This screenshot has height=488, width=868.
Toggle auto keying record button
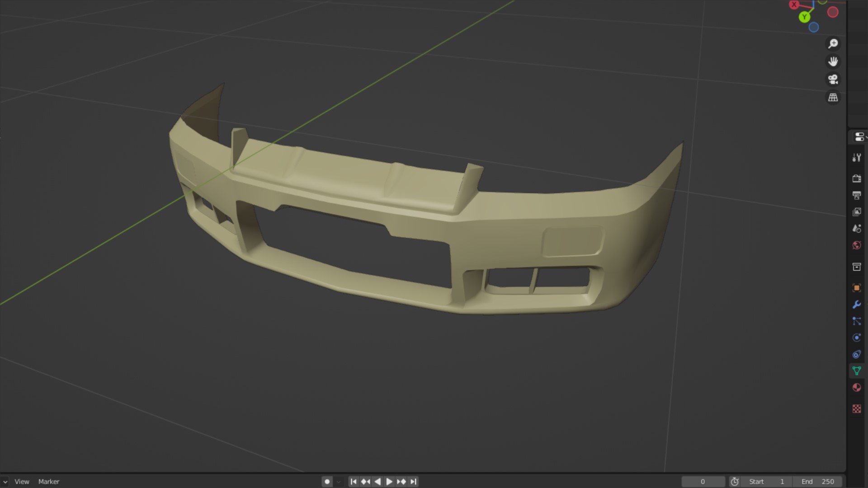point(327,482)
